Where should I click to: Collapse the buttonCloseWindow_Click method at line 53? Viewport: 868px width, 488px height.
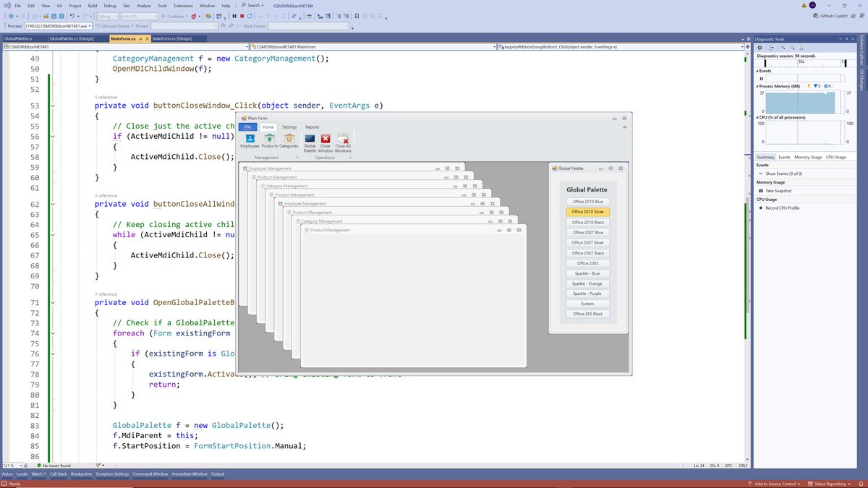coord(53,106)
